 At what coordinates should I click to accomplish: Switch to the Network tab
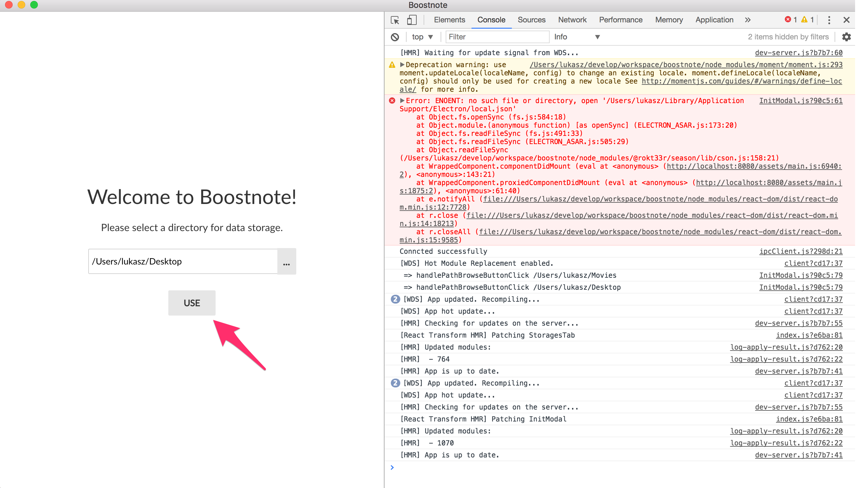coord(572,20)
